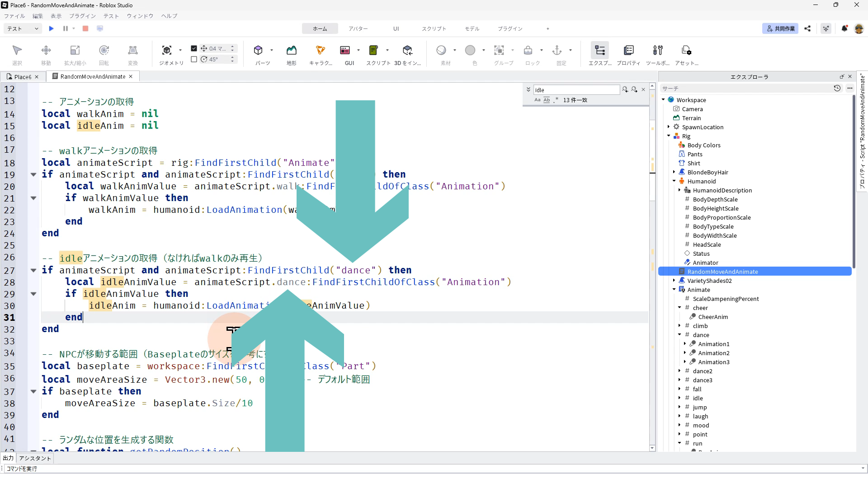Enable the 45° rotation snapping checkbox

tap(194, 59)
